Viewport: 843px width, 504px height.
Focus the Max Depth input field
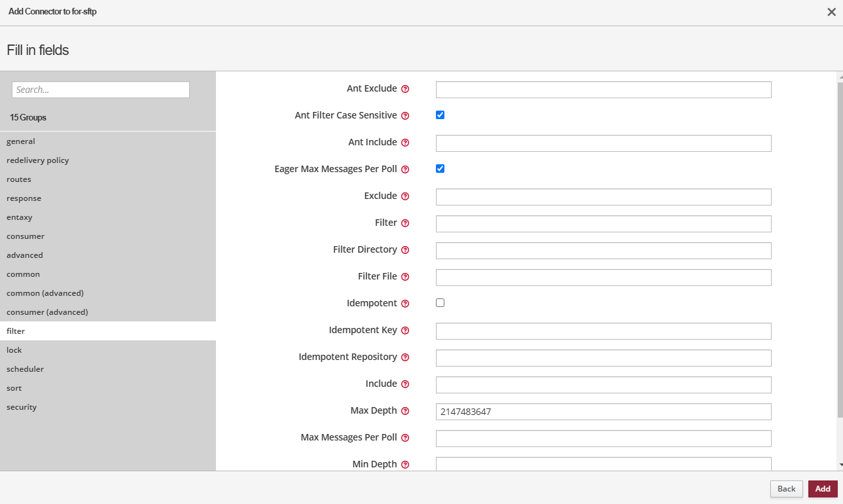pos(603,412)
